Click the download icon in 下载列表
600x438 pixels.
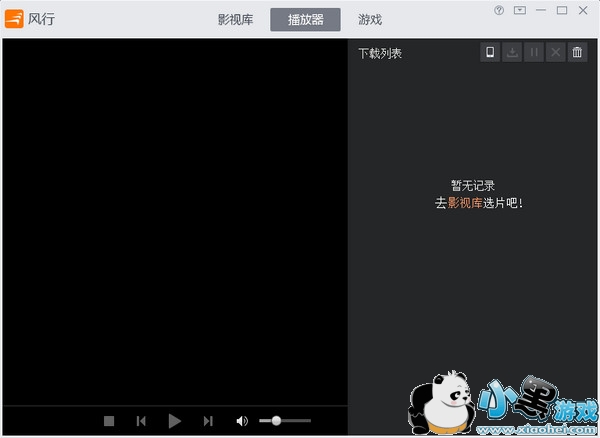[512, 52]
